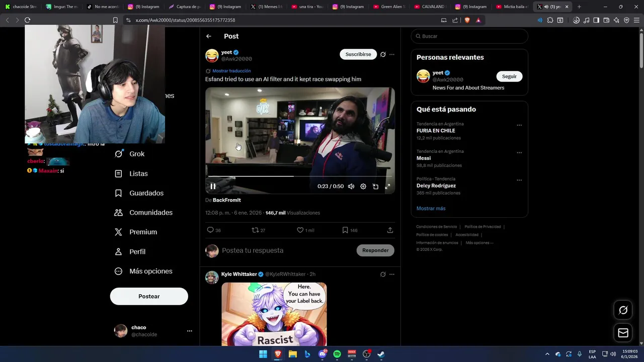Open Brave Leo AI sparkle icon

[616, 20]
